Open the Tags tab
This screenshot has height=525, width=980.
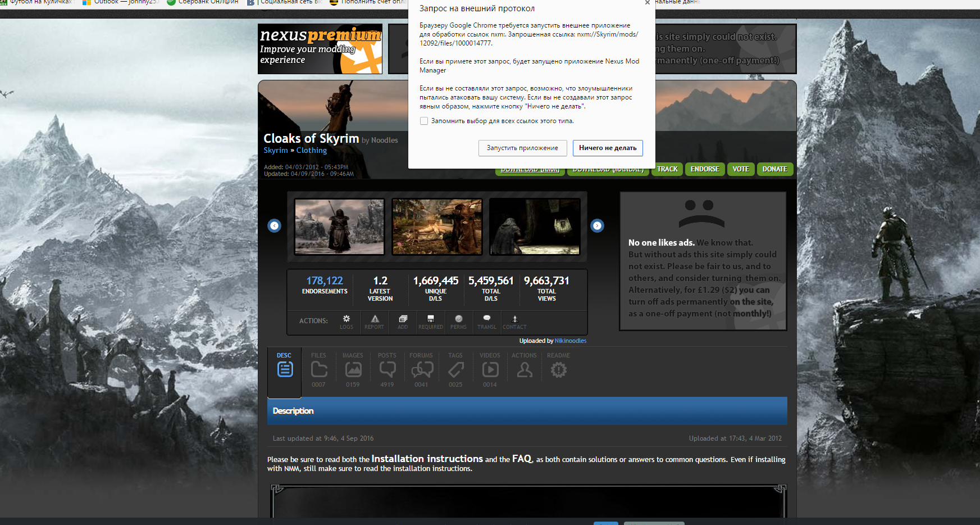(x=455, y=370)
